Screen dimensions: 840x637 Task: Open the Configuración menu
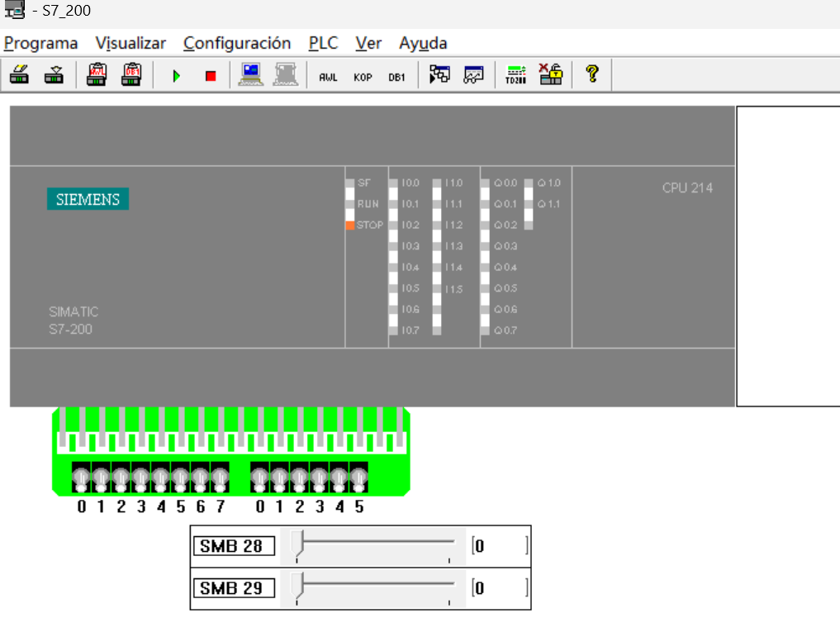(x=237, y=43)
